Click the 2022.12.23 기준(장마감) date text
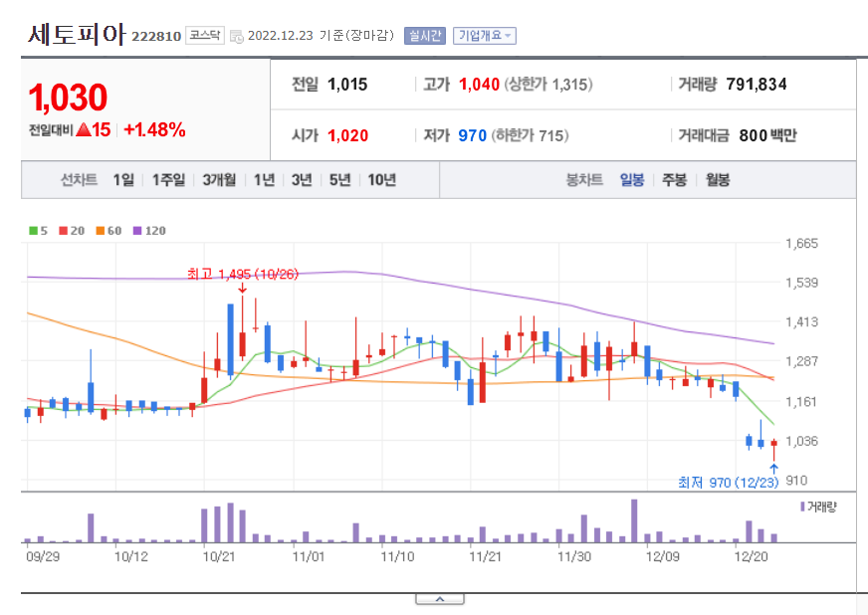Viewport: 868px width, 615px height. [x=322, y=36]
